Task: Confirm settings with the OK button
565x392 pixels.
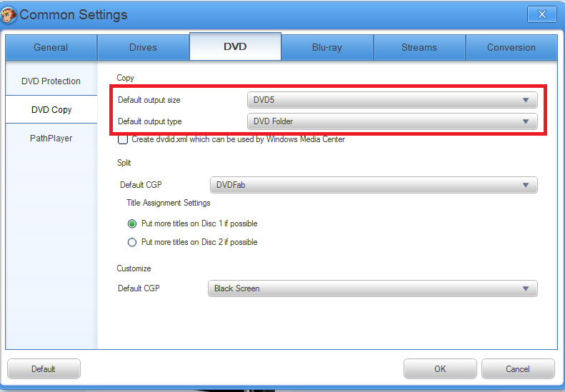Action: coord(440,369)
